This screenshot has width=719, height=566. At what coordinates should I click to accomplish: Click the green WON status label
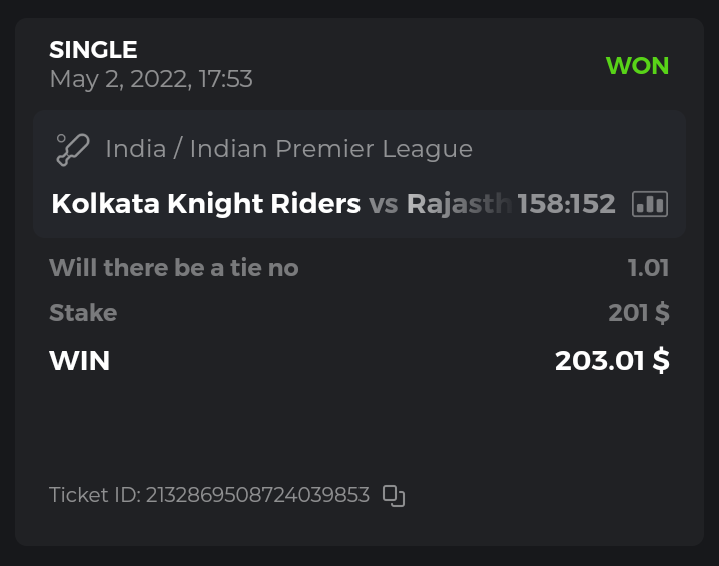click(637, 66)
